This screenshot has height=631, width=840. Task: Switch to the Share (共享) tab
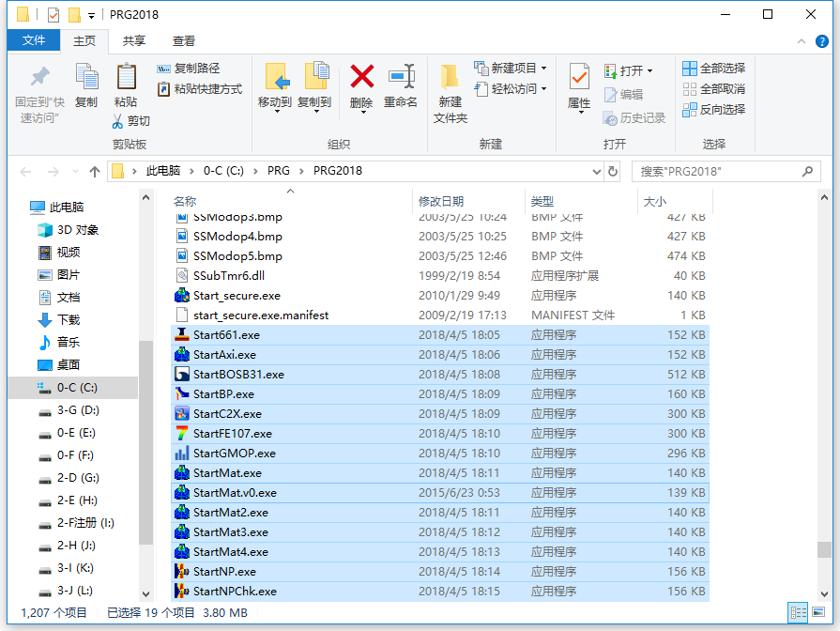click(x=134, y=41)
